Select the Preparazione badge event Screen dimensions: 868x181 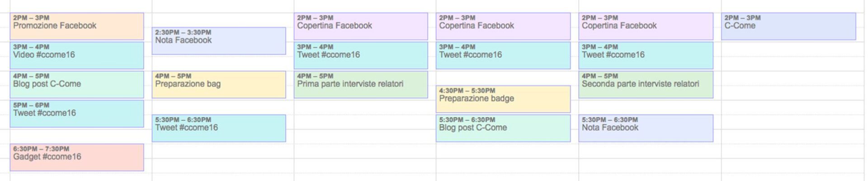pos(503,99)
